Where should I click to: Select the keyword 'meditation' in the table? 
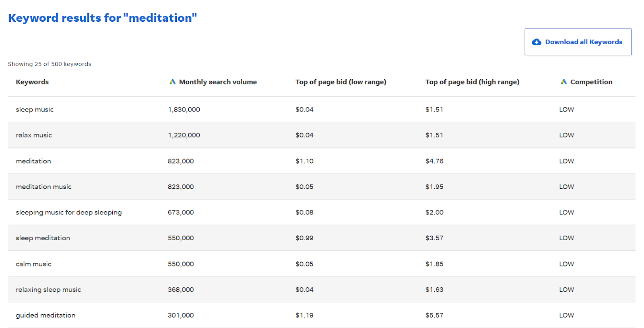point(33,161)
